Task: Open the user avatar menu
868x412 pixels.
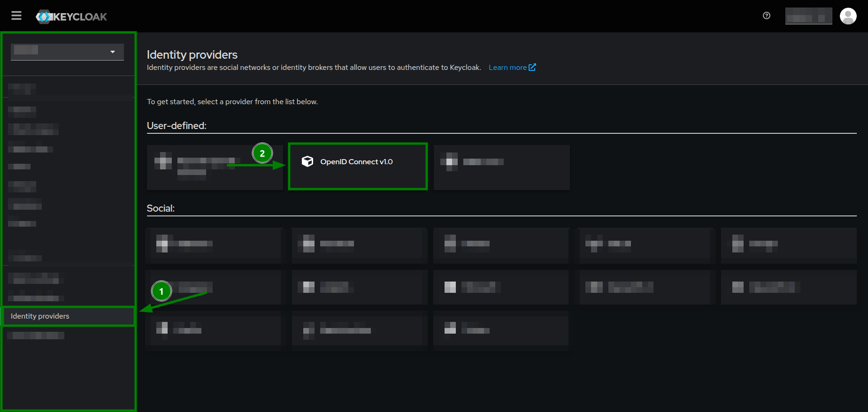Action: coord(848,16)
